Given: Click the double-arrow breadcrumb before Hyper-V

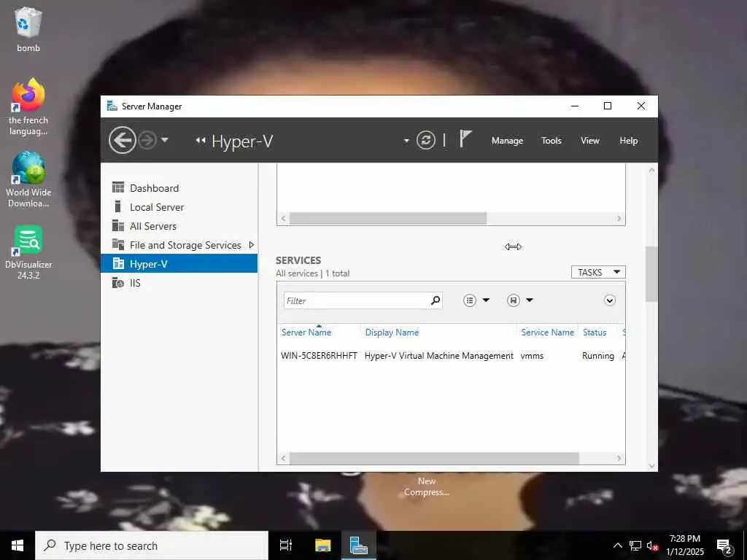Looking at the screenshot, I should click(x=201, y=140).
